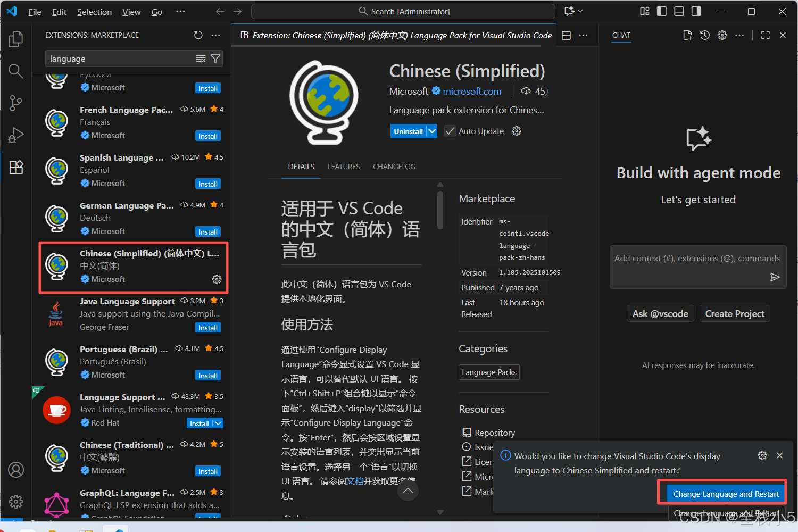This screenshot has height=532, width=798.
Task: Click Change Language and Restart button
Action: (726, 494)
